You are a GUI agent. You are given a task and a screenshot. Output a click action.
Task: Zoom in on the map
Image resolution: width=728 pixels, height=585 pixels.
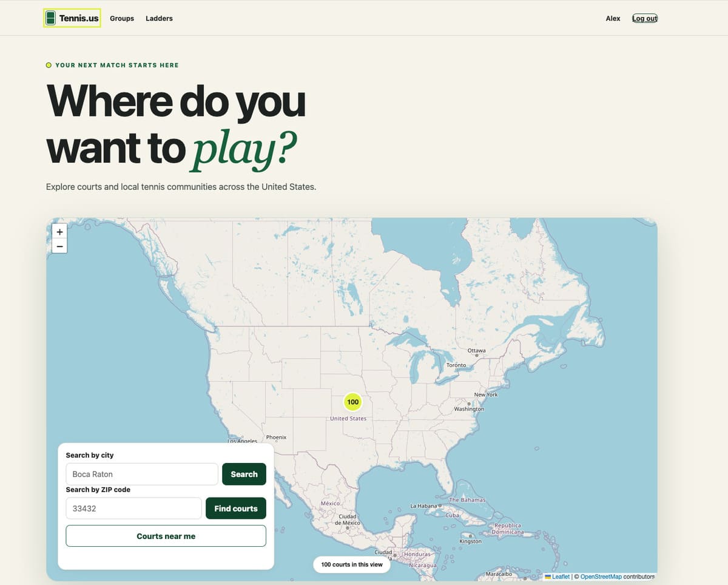[x=59, y=231]
